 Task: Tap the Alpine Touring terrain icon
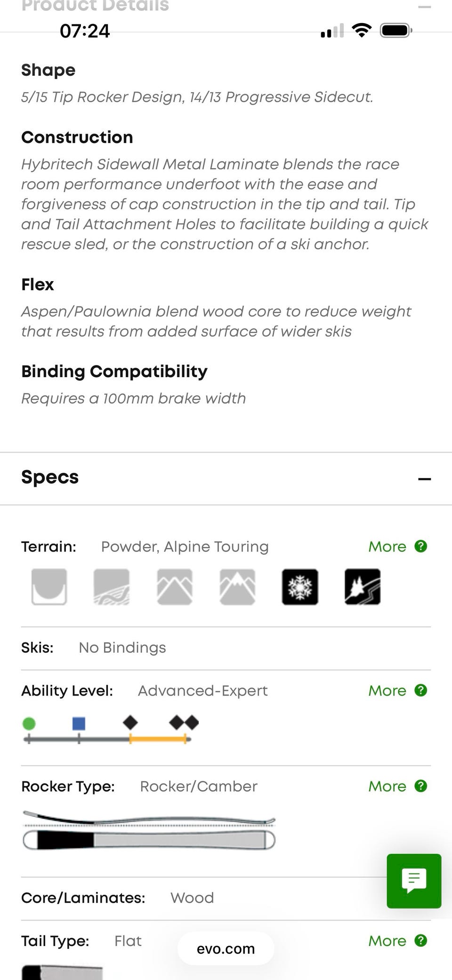click(363, 586)
